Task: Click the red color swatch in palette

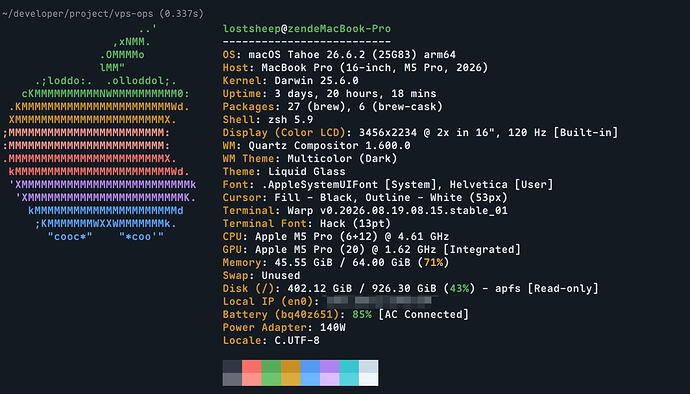Action: pyautogui.click(x=252, y=373)
